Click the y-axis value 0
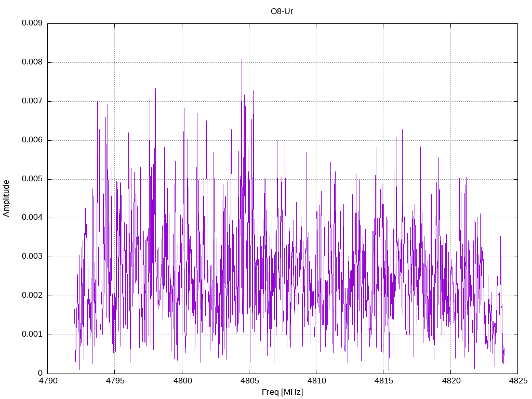532x399 pixels. tap(41, 373)
